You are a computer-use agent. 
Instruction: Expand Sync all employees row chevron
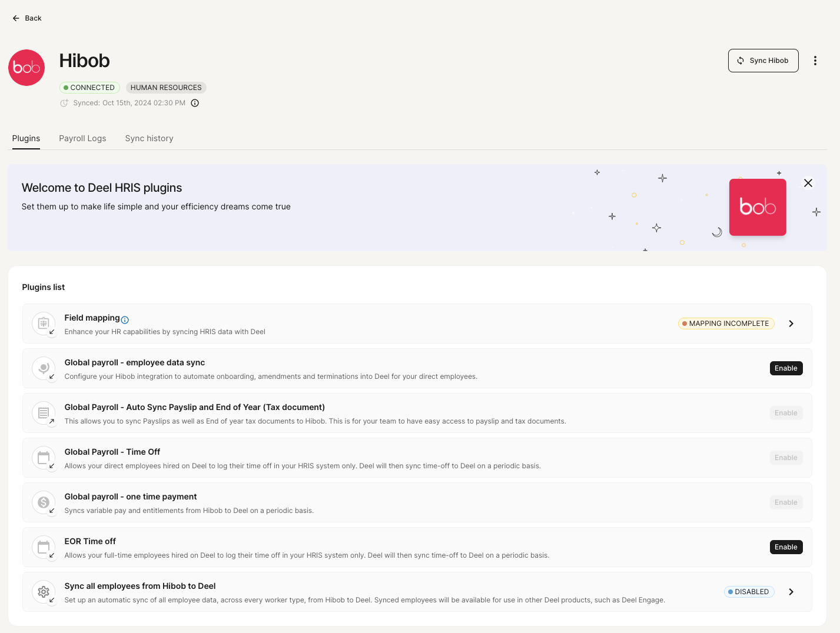791,592
